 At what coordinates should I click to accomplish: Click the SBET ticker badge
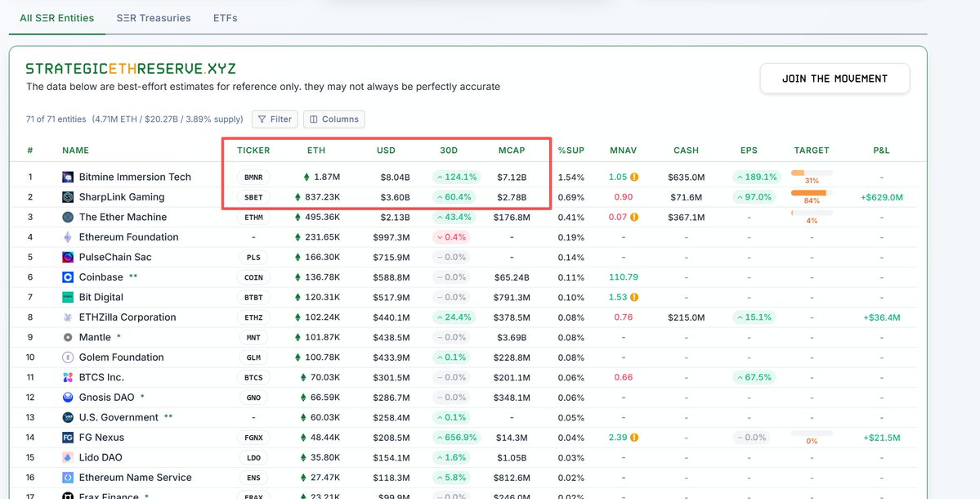pos(253,197)
